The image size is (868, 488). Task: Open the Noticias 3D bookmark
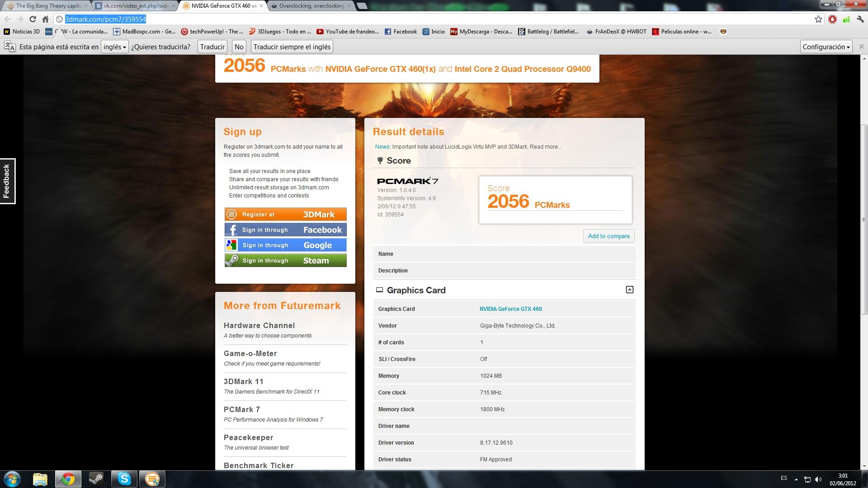tap(22, 32)
